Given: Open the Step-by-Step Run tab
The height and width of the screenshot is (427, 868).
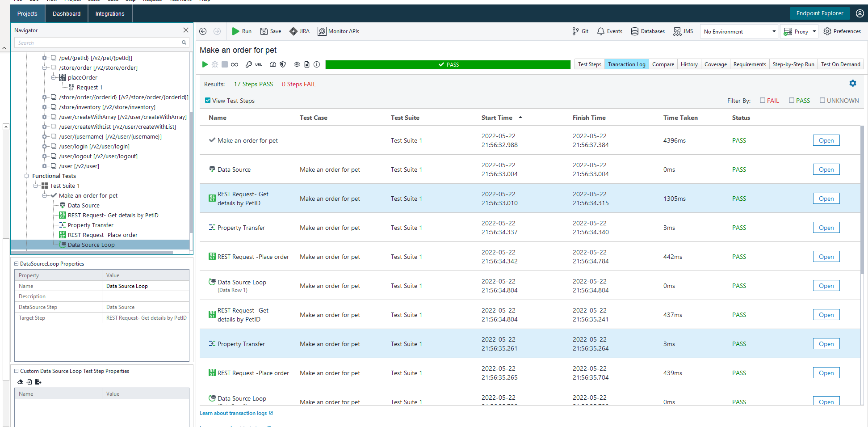Looking at the screenshot, I should point(793,64).
